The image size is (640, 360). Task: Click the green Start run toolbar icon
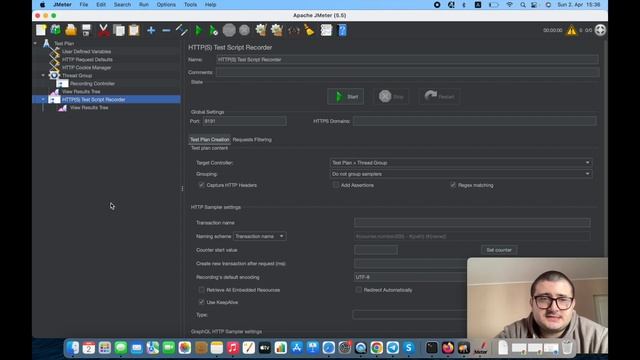point(198,30)
